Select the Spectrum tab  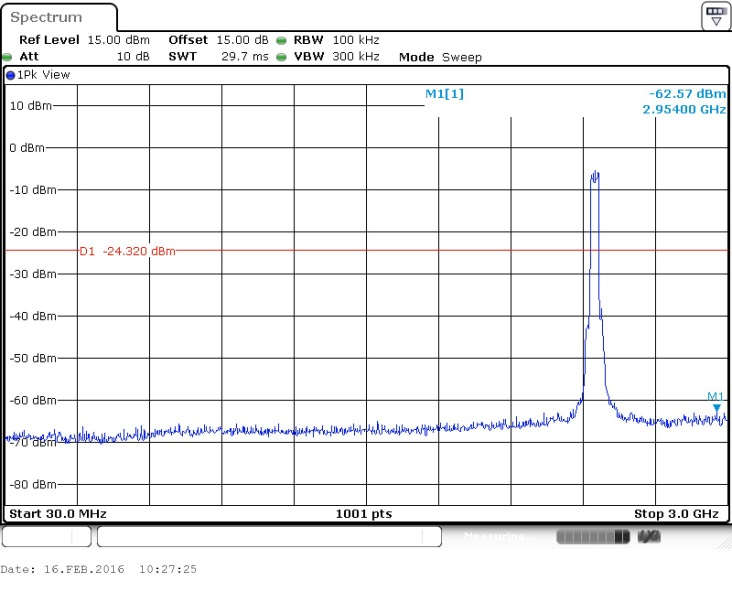click(x=58, y=17)
